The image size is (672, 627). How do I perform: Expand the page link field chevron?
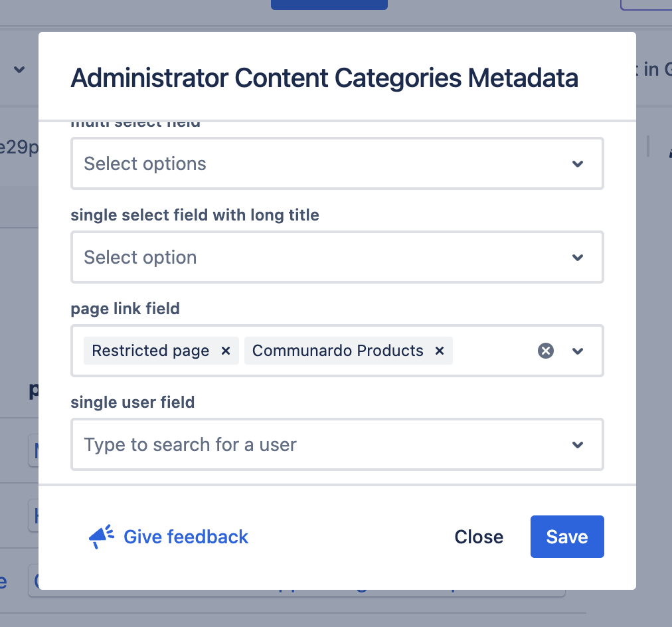578,351
